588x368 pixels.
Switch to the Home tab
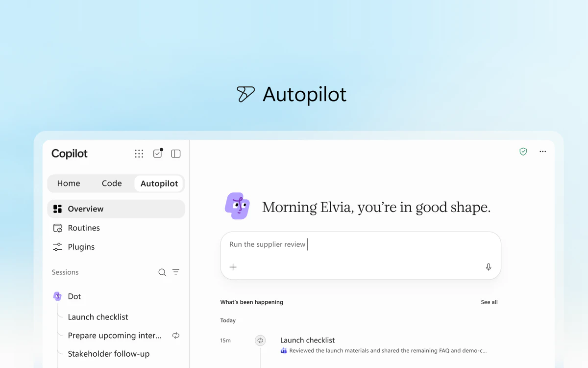click(x=69, y=184)
